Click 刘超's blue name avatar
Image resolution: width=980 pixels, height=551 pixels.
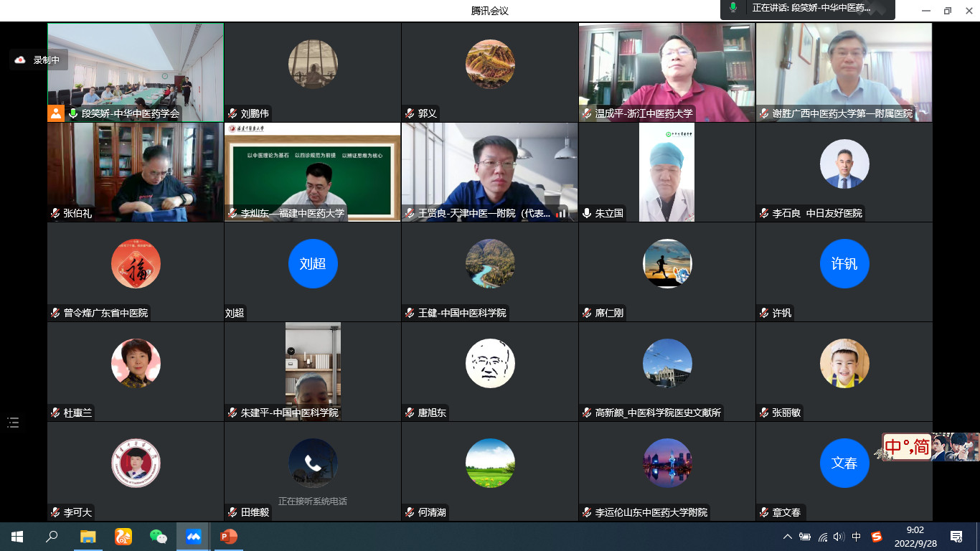tap(313, 263)
